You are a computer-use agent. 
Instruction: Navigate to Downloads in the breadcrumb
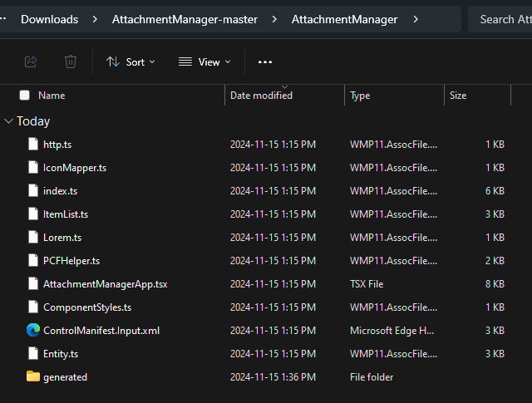tap(50, 19)
